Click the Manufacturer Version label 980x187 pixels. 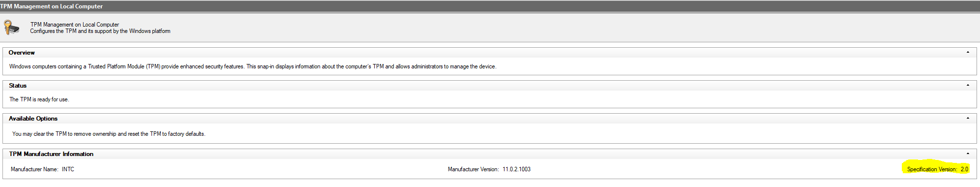point(473,169)
